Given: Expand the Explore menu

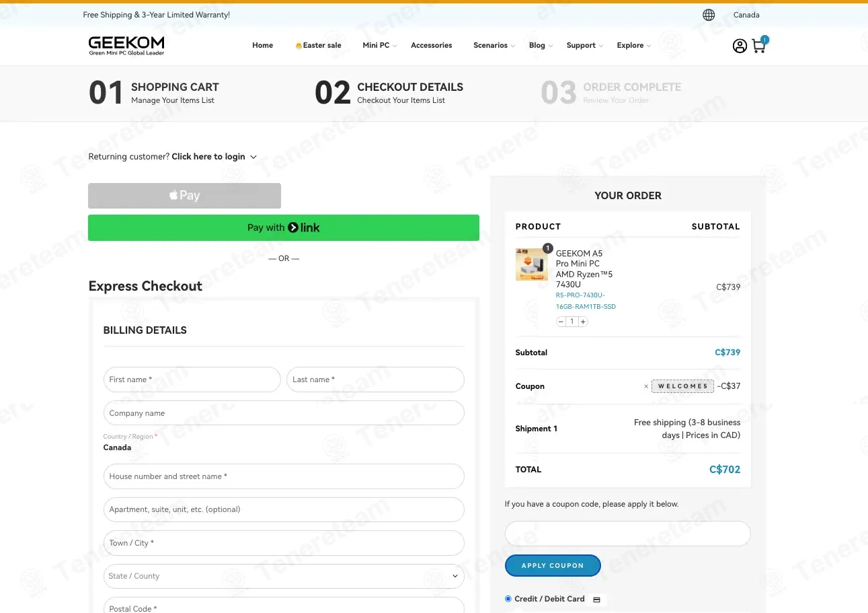Looking at the screenshot, I should (634, 46).
